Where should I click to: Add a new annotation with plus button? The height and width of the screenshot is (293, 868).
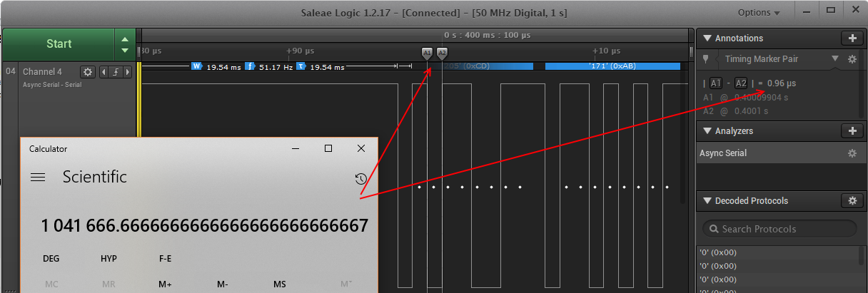tap(852, 38)
